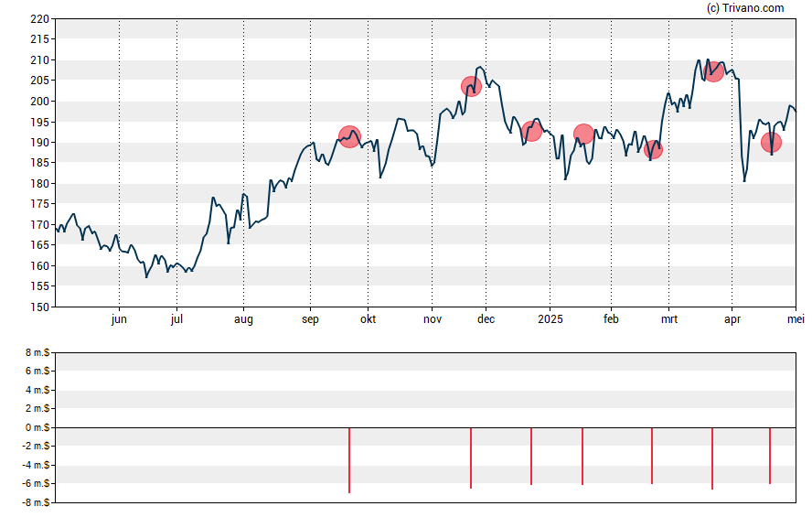Click the 200 price axis label
The height and width of the screenshot is (517, 812).
[x=40, y=102]
